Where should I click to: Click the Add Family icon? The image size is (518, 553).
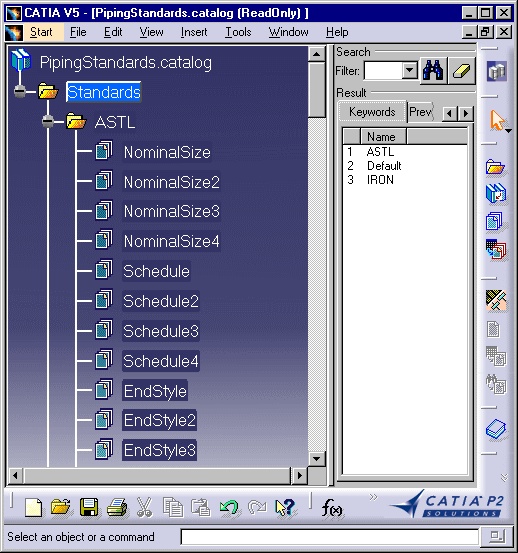[x=495, y=221]
